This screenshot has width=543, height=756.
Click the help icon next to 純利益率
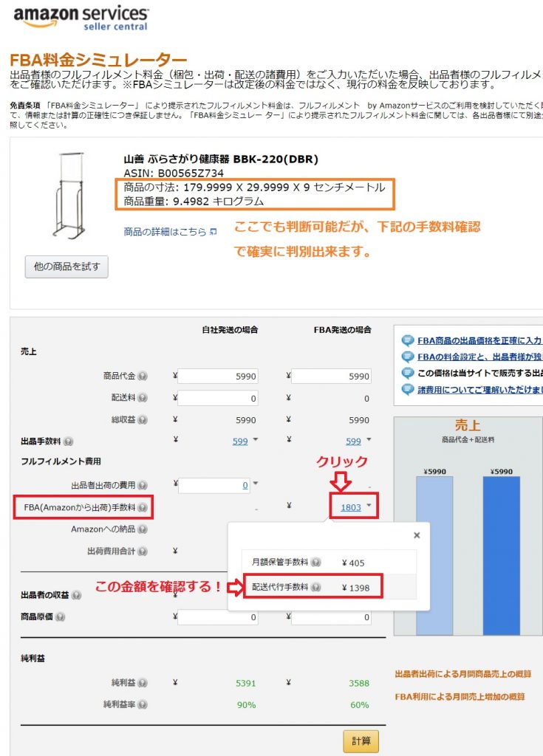(x=143, y=704)
